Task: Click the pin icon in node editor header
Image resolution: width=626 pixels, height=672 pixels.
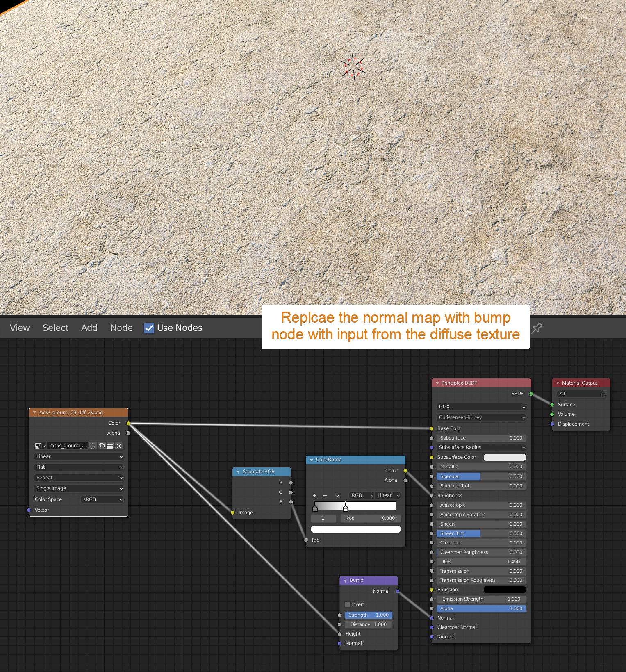Action: [537, 328]
